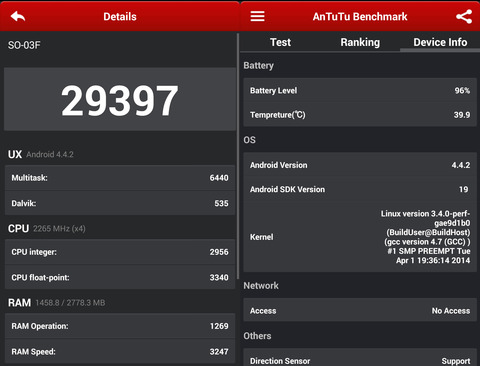The width and height of the screenshot is (480, 366).
Task: Click the Details panel scrollbar
Action: click(238, 156)
